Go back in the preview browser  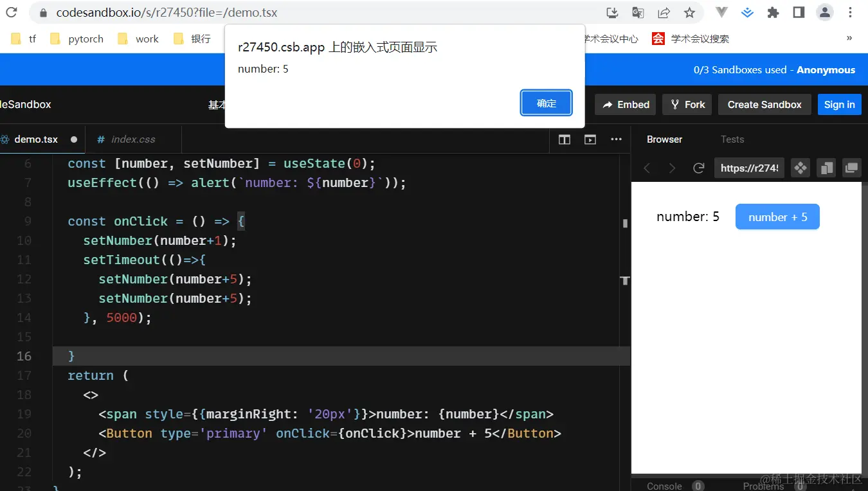click(647, 168)
